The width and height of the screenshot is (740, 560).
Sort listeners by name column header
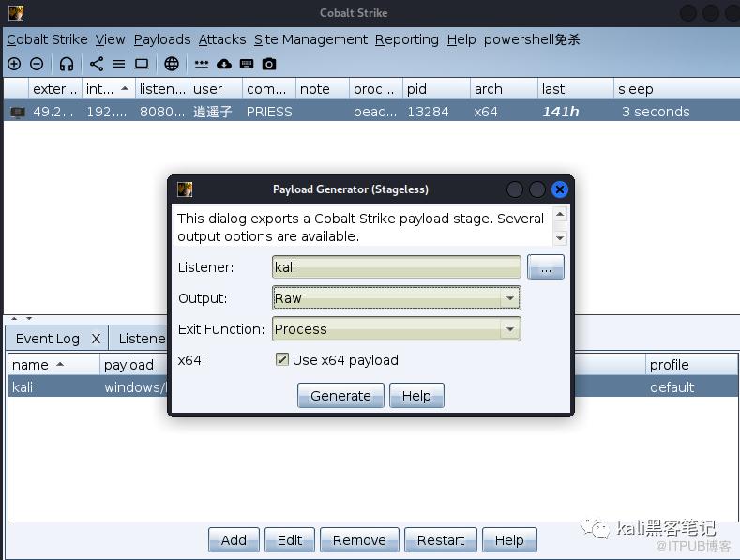tap(53, 365)
